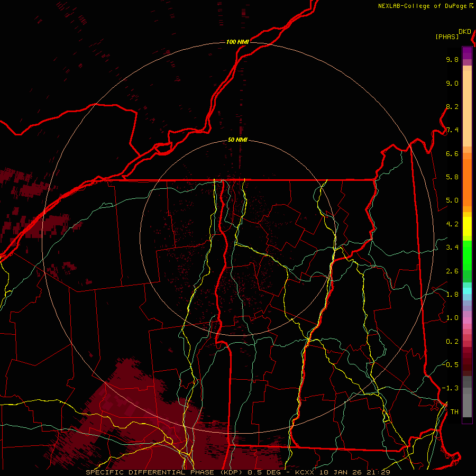The image size is (476, 476).
Task: Click the bright orange color bar segment
Action: pos(467,182)
